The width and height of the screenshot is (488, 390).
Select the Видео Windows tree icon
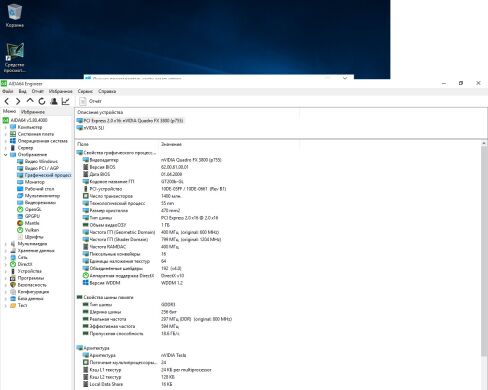(x=20, y=161)
